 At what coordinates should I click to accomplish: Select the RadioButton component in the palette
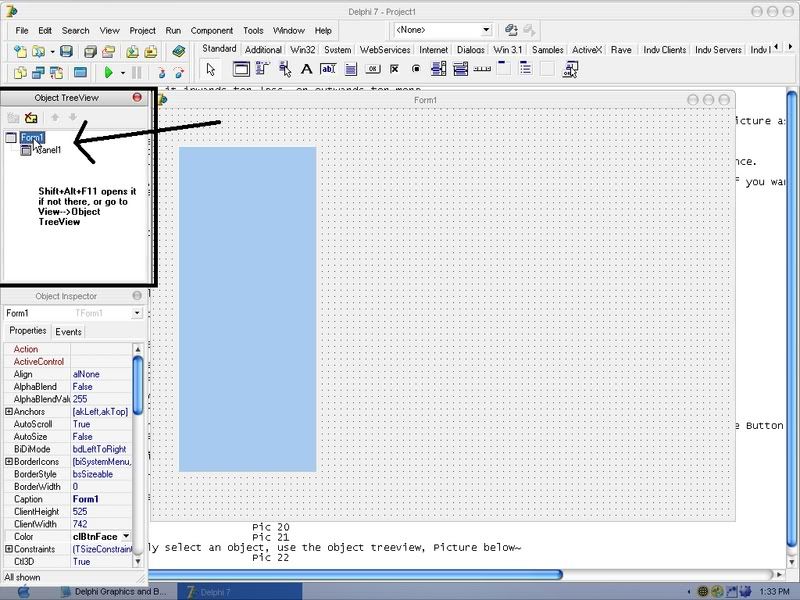pyautogui.click(x=416, y=69)
